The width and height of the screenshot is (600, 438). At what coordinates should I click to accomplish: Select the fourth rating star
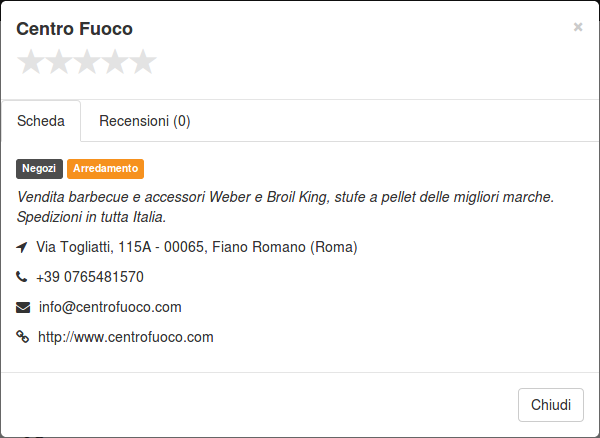[115, 62]
